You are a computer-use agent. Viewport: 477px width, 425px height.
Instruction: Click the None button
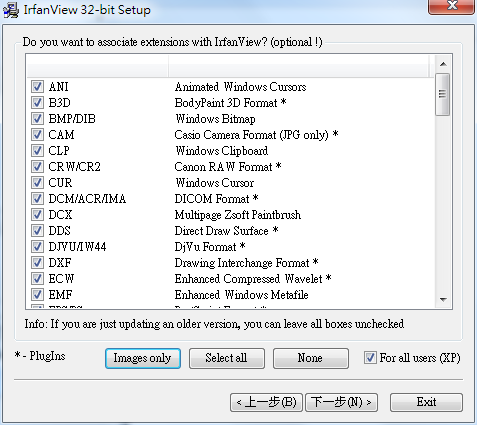click(x=311, y=358)
